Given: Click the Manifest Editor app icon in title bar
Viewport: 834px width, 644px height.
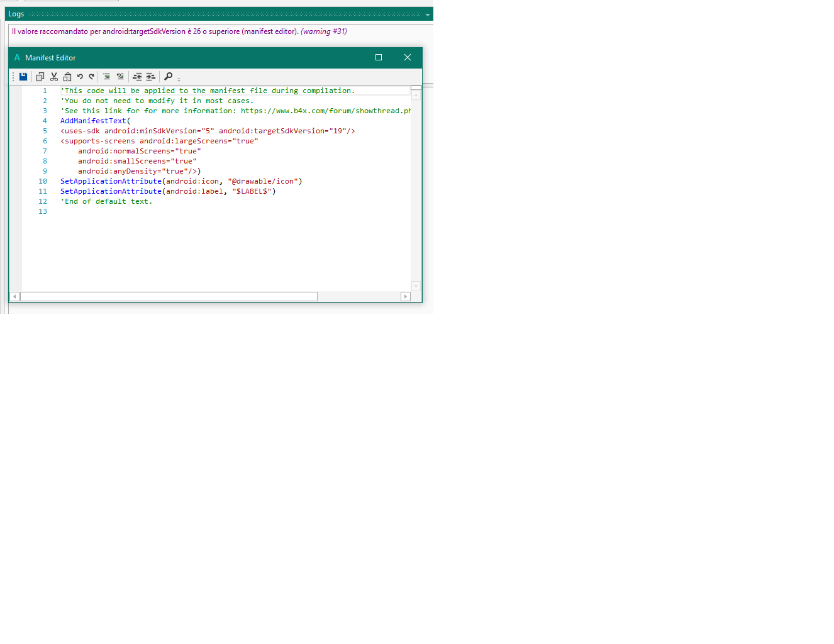Looking at the screenshot, I should click(x=17, y=57).
